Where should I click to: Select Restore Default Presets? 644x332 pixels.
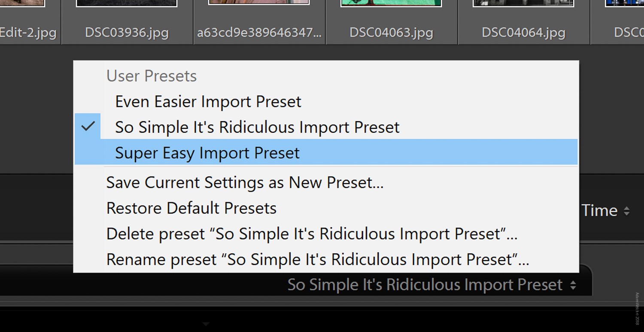[191, 208]
